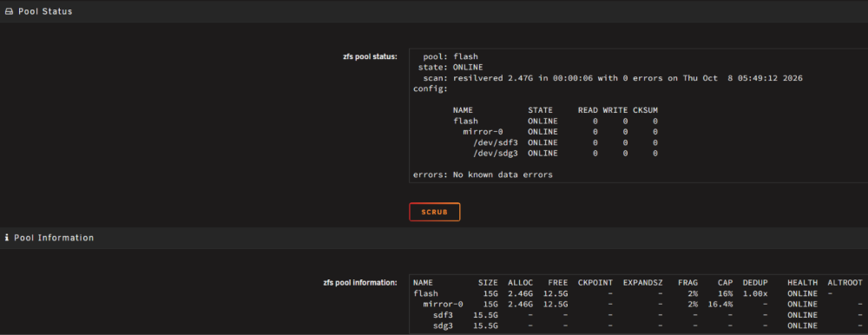Select the "/dev/sdg3" device entry
This screenshot has height=335, width=868.
(496, 154)
